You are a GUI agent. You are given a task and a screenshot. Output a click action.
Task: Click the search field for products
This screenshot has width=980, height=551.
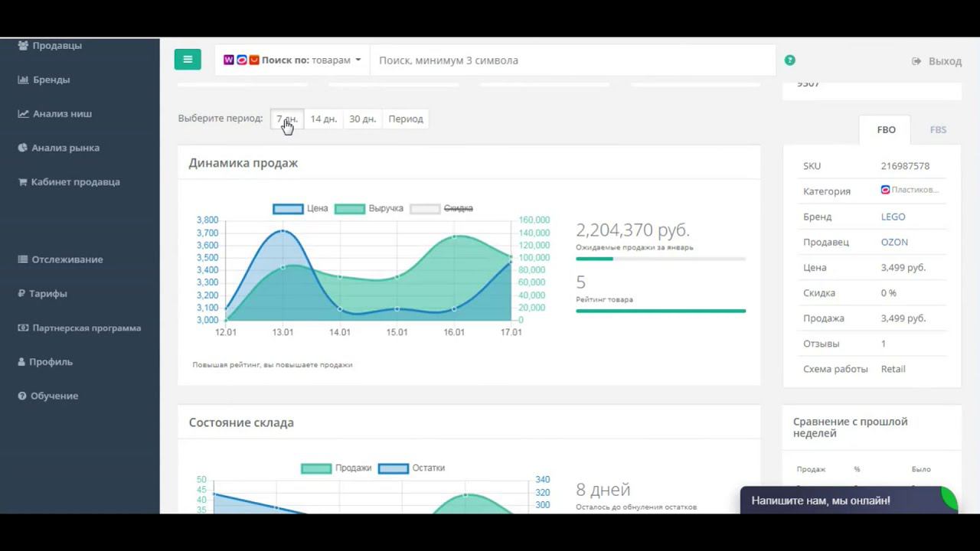pyautogui.click(x=573, y=60)
